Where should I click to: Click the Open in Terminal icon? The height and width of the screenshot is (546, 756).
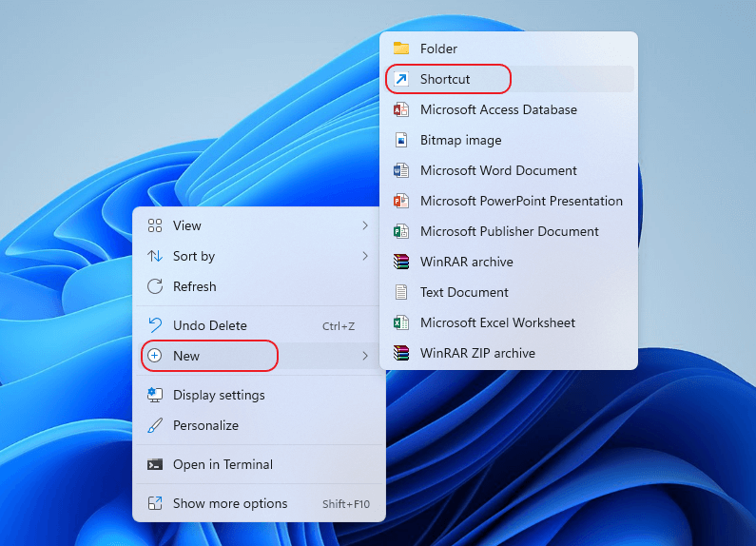tap(155, 464)
